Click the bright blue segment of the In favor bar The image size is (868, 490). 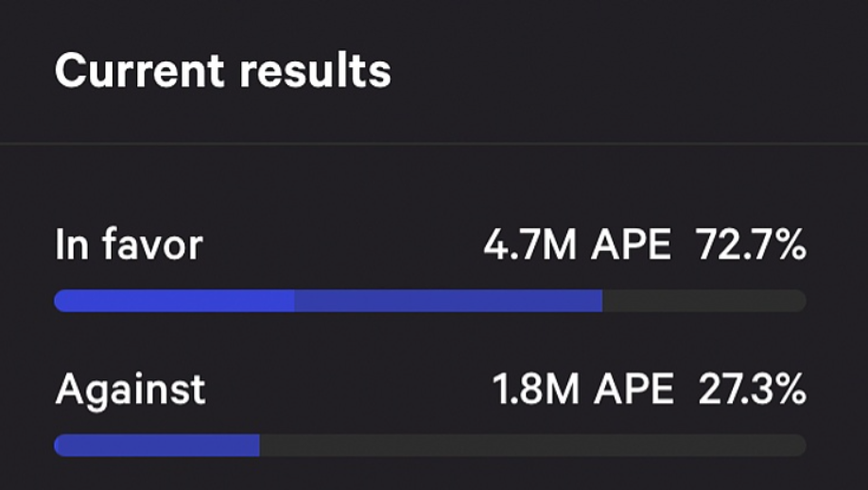tap(175, 301)
